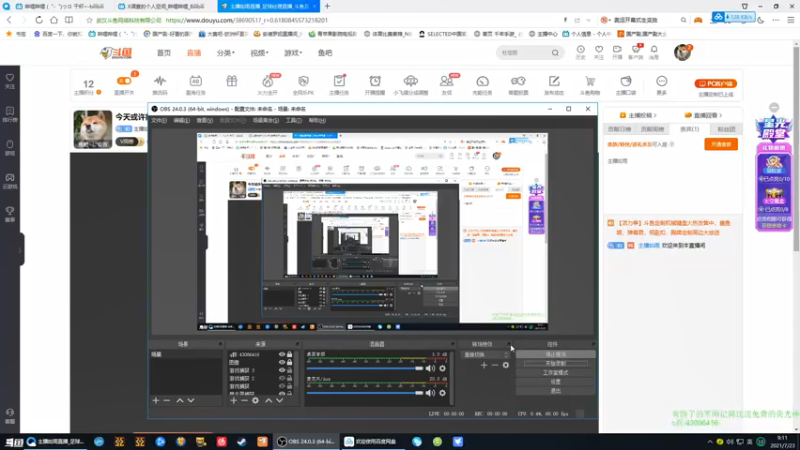Toggle visibility eye of 43086416 source
Viewport: 800px width, 450px height.
pyautogui.click(x=282, y=354)
